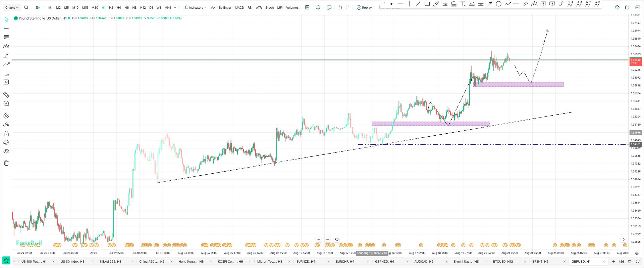644x268 pixels.
Task: Select the parallel channel drawing tool
Action: coord(525,4)
